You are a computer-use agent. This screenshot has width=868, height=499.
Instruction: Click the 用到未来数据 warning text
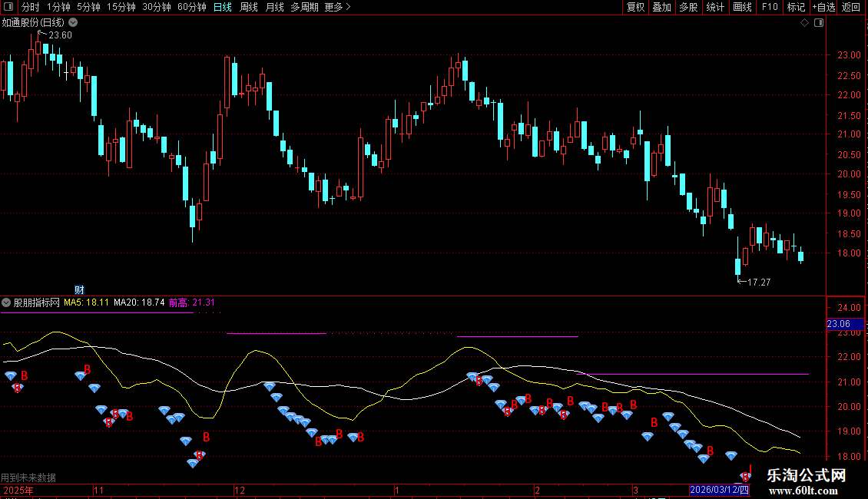(x=28, y=478)
